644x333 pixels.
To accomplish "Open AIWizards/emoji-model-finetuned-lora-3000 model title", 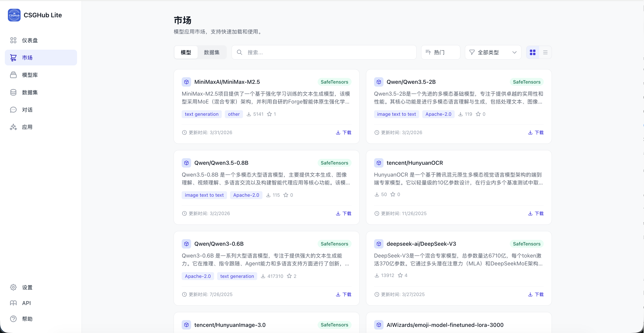I will [x=445, y=325].
